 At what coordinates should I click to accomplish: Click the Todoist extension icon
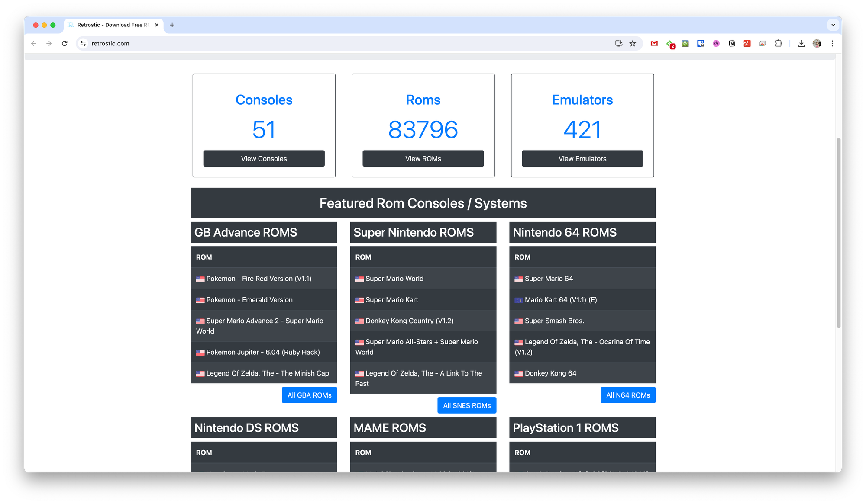pyautogui.click(x=747, y=43)
